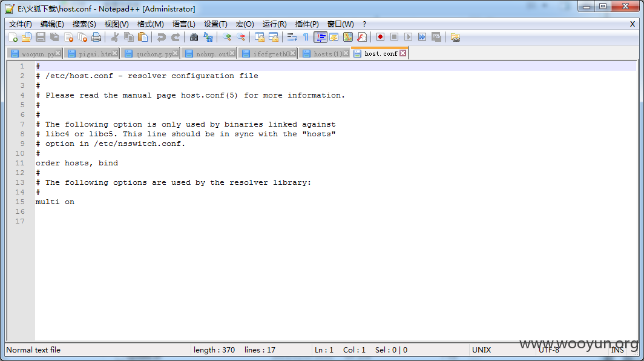Click the last toolbar icon after the macro buttons
Screen dimensions: 644x361
coord(455,38)
